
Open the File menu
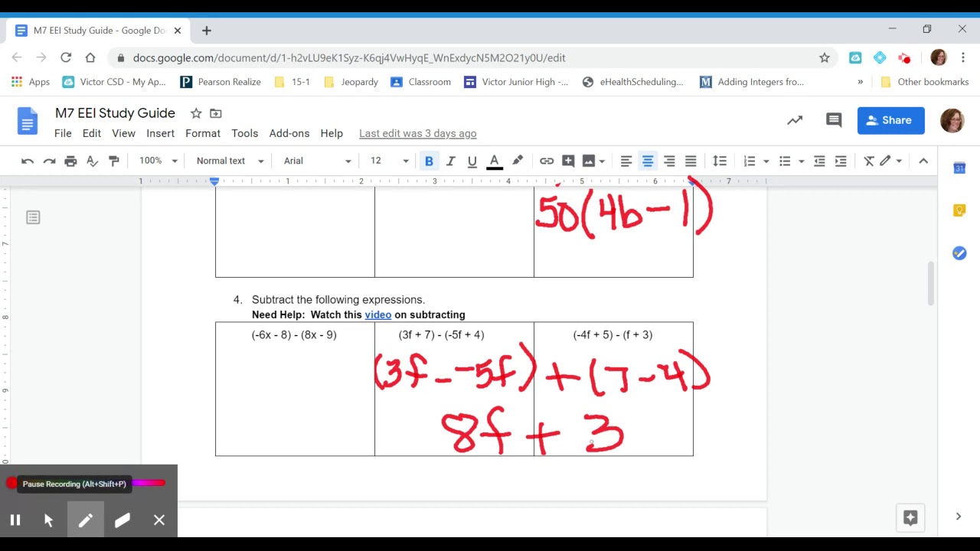[x=63, y=133]
